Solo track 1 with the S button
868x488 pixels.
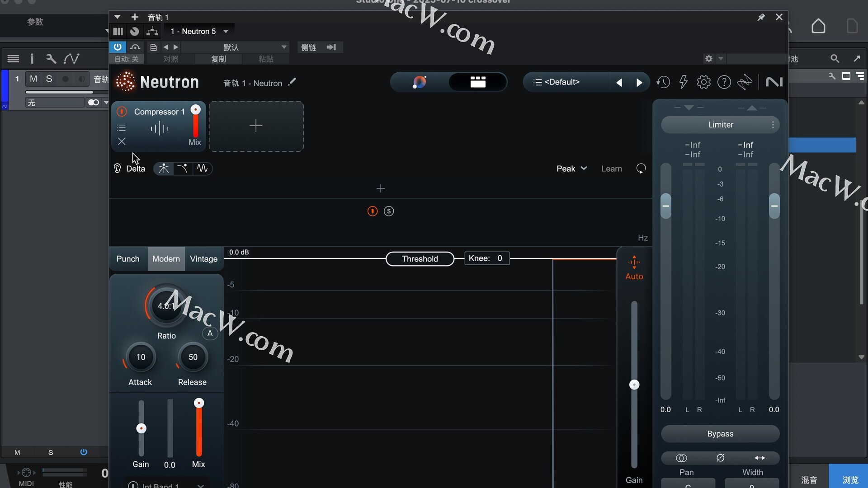pyautogui.click(x=49, y=79)
